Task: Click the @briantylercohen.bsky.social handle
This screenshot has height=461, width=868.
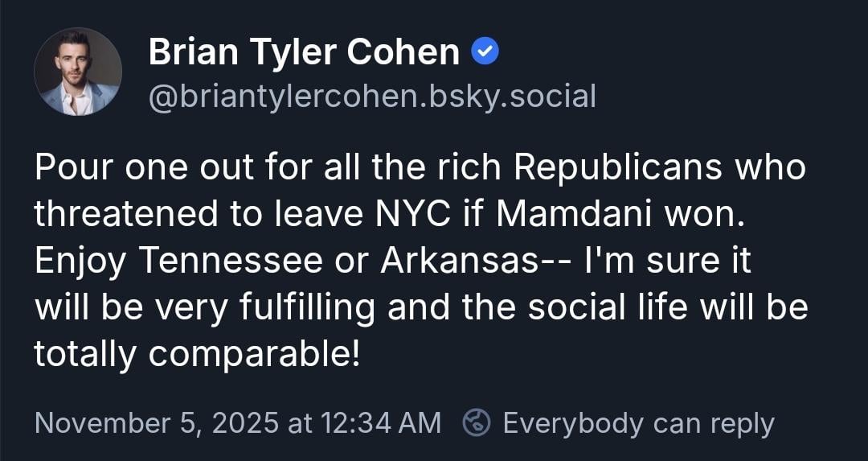Action: coord(372,97)
